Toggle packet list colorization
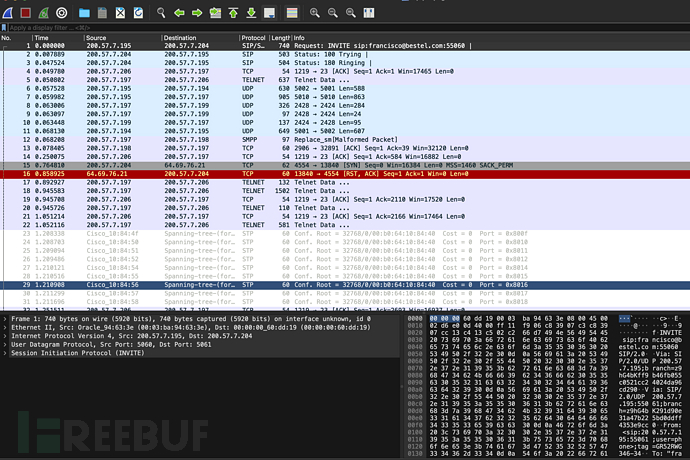The width and height of the screenshot is (690, 460). pyautogui.click(x=292, y=13)
